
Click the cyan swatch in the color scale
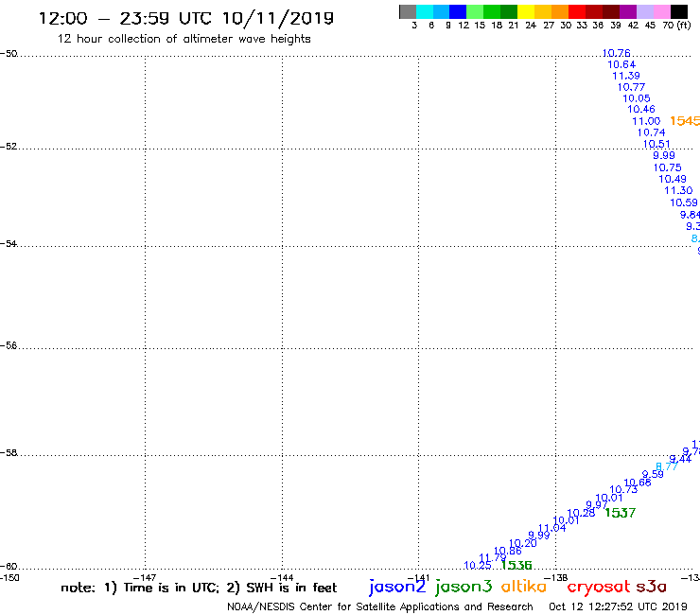coord(425,11)
